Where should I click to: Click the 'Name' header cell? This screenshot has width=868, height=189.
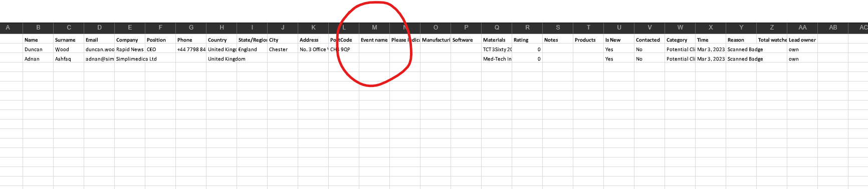coord(38,39)
